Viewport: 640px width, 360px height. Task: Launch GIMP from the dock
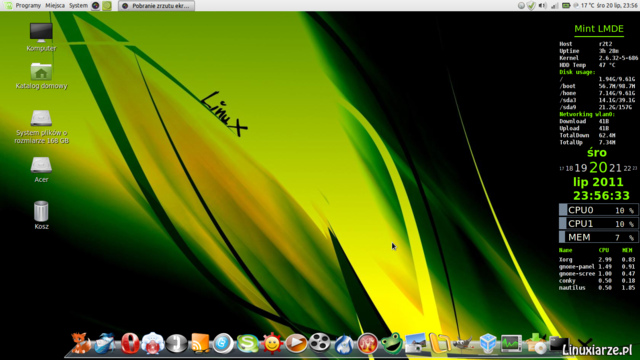coord(464,343)
